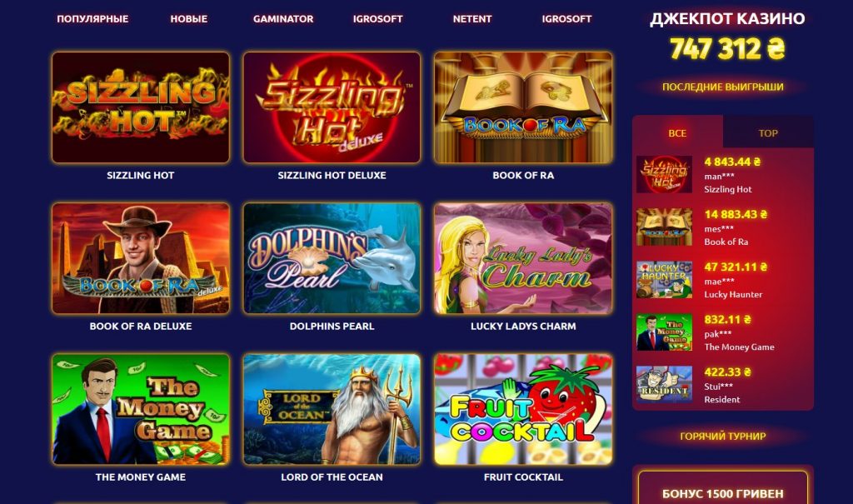The image size is (853, 504).
Task: Switch to the TOP winnings tab
Action: pyautogui.click(x=768, y=132)
